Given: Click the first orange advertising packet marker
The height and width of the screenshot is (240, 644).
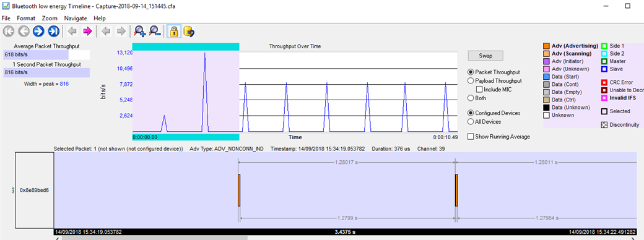Looking at the screenshot, I should click(x=239, y=191).
